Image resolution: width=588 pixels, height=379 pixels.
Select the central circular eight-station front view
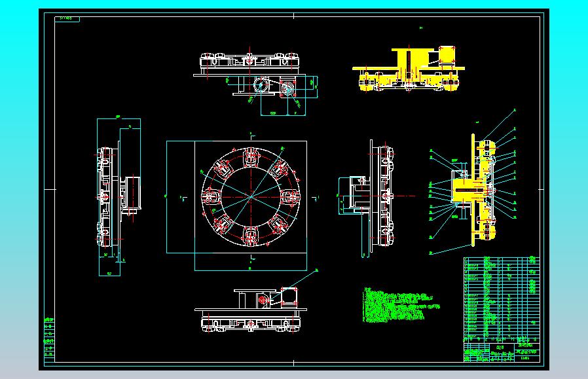pyautogui.click(x=251, y=196)
